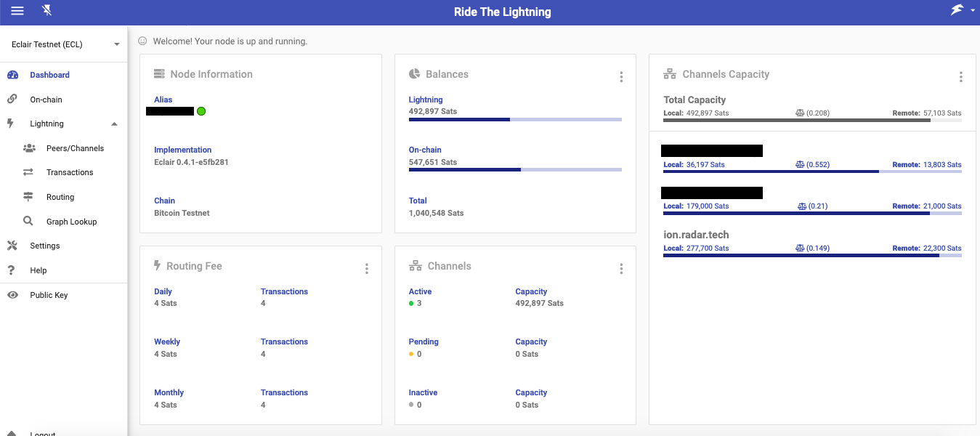The image size is (980, 436).
Task: Click the Dashboard gauge icon
Action: pyautogui.click(x=12, y=75)
